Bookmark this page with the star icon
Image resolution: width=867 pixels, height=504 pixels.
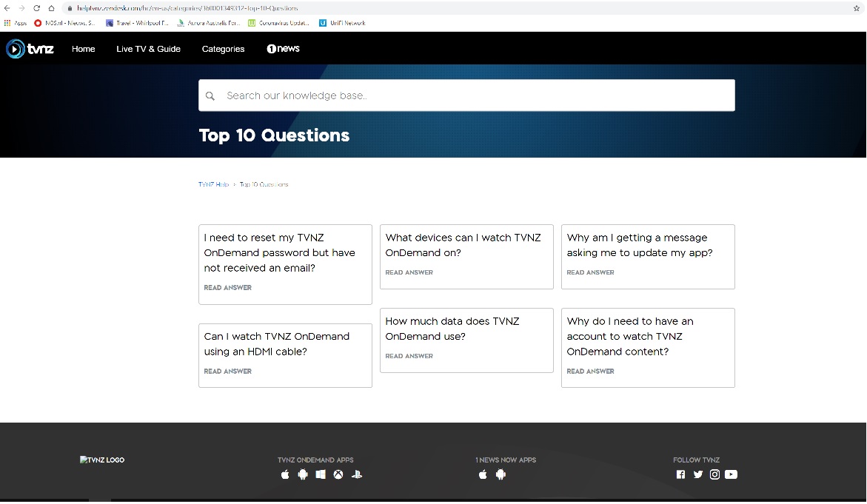coord(857,8)
